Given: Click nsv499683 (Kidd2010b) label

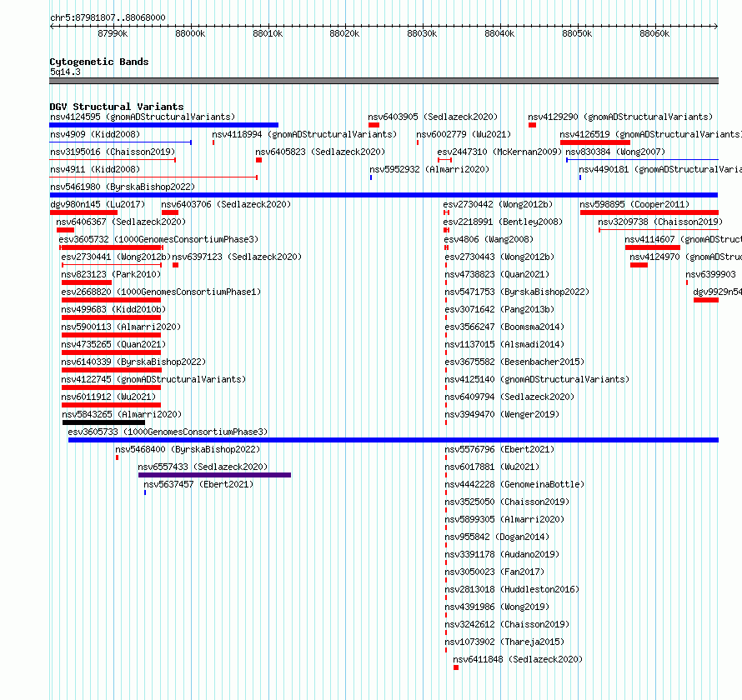Looking at the screenshot, I should 113,309.
